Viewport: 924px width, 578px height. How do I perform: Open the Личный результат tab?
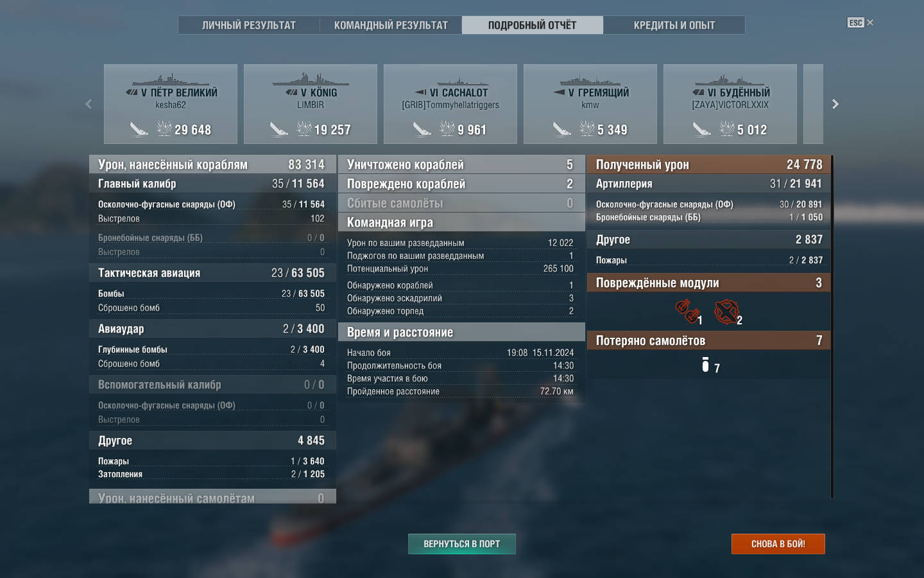click(x=249, y=25)
